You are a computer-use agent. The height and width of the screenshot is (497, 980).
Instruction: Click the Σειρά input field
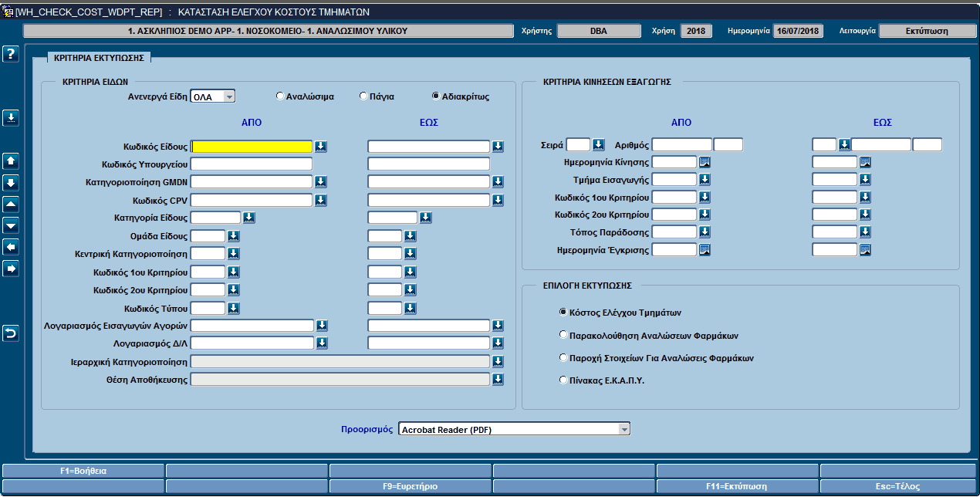(x=578, y=144)
